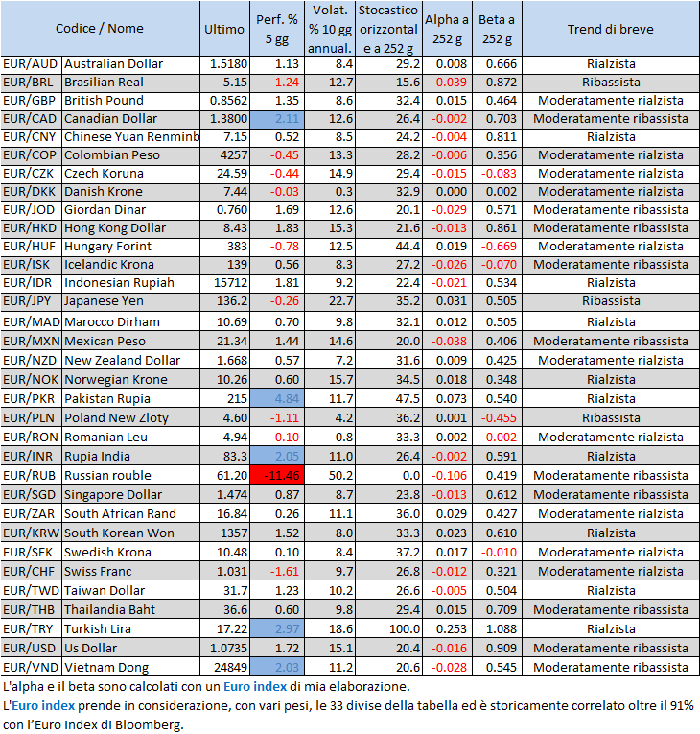Select the Vietnam Dong last value 24849
Viewport: 700px width, 734px height.
(224, 668)
